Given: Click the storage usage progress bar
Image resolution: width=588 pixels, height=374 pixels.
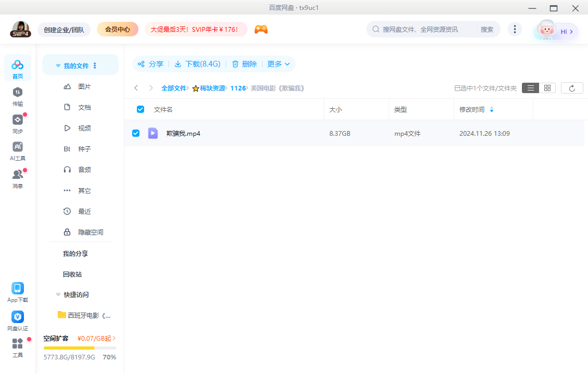Looking at the screenshot, I should tap(80, 348).
